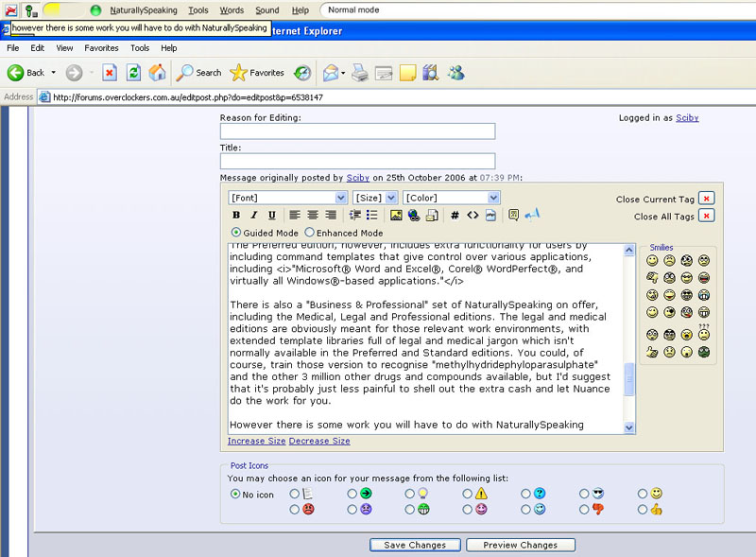This screenshot has height=557, width=756.
Task: Wrap text in PHP tags
Action: (490, 216)
